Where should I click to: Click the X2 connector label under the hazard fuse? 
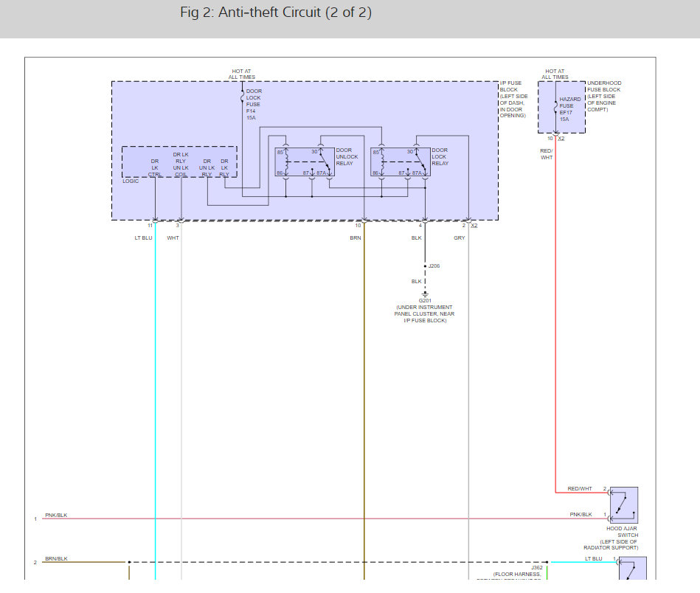[x=561, y=139]
